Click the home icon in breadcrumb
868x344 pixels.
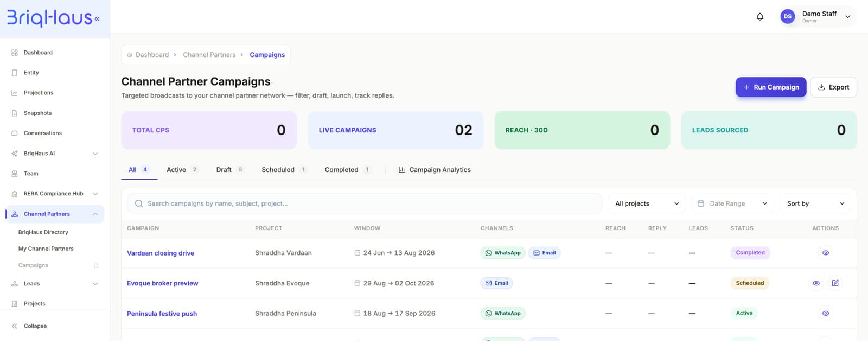click(x=130, y=55)
